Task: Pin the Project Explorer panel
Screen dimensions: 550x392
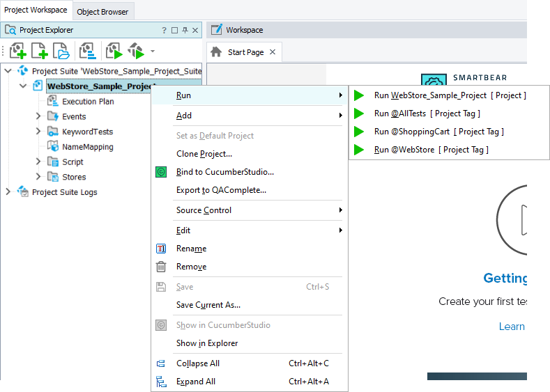Action: [185, 30]
